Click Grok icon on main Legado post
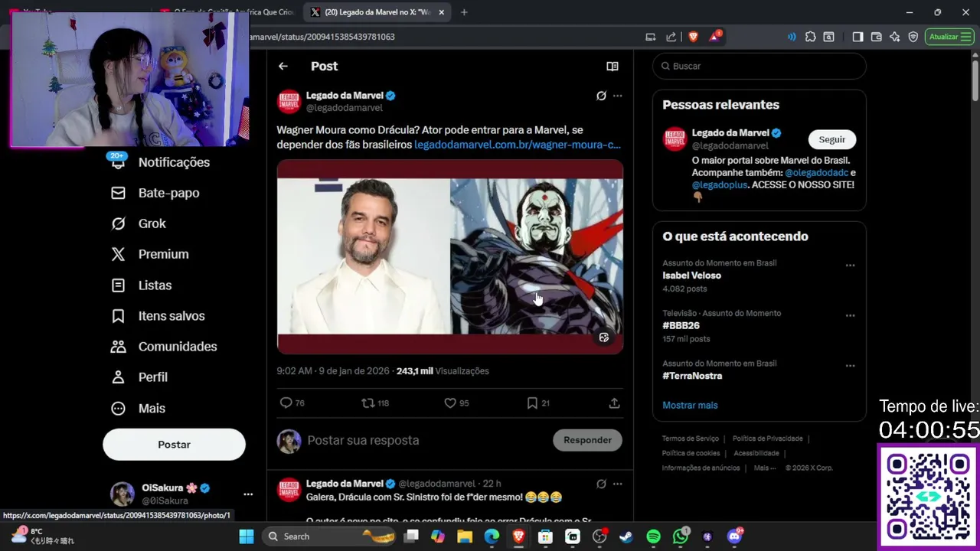Screen dimensions: 980x551 (601, 96)
